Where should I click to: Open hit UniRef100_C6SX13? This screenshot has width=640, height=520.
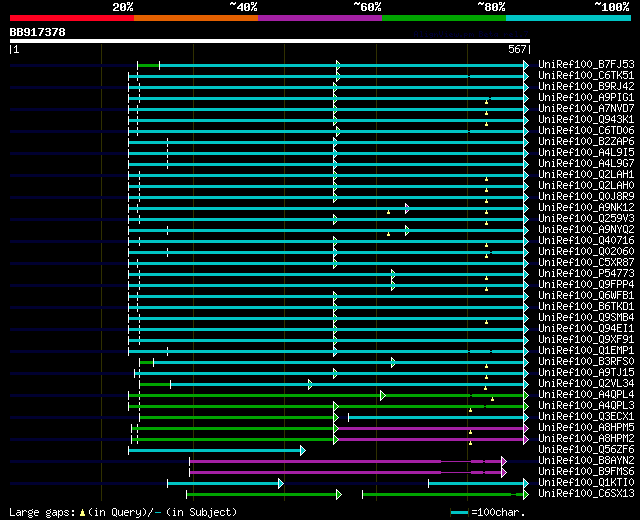586,494
